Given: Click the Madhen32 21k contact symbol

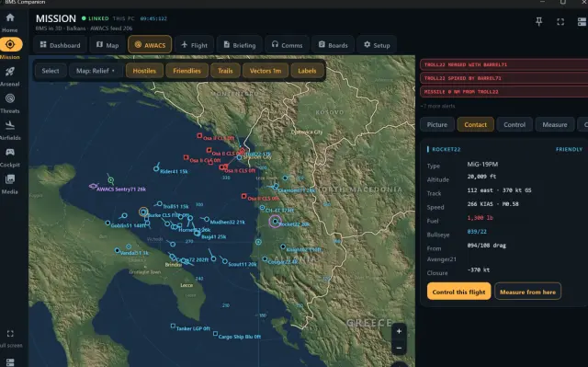Looking at the screenshot, I should click(x=207, y=219).
